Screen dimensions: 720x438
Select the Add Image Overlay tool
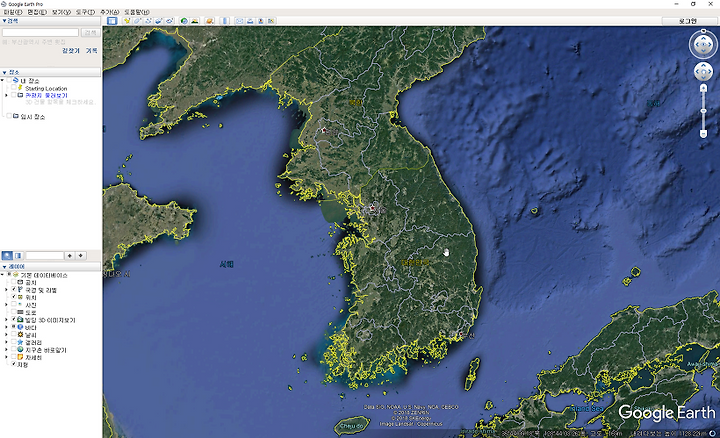click(x=158, y=21)
